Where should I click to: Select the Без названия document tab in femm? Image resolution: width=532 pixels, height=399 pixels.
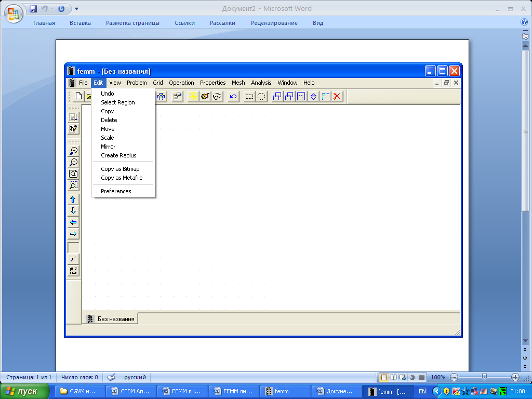tap(111, 319)
